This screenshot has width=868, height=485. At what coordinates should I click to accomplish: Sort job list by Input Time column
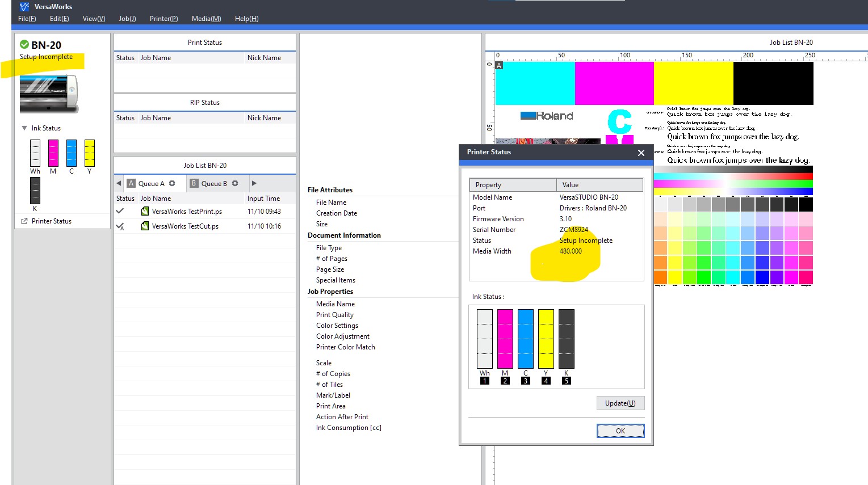click(x=263, y=199)
